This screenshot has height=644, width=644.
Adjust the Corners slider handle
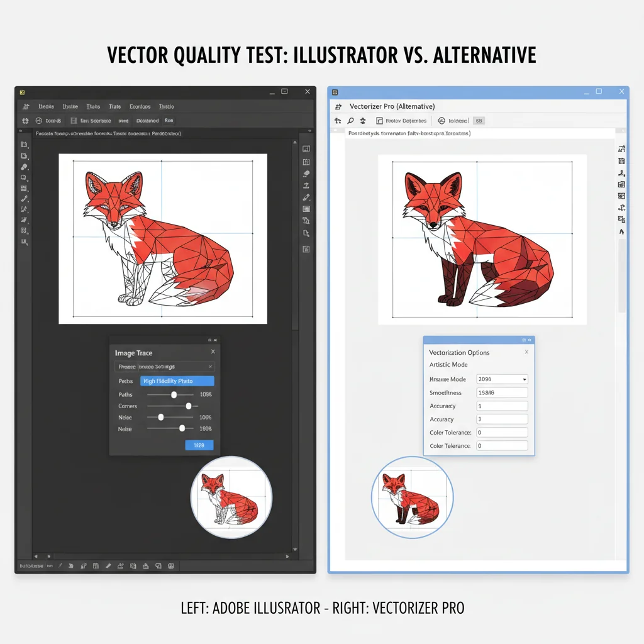point(189,406)
